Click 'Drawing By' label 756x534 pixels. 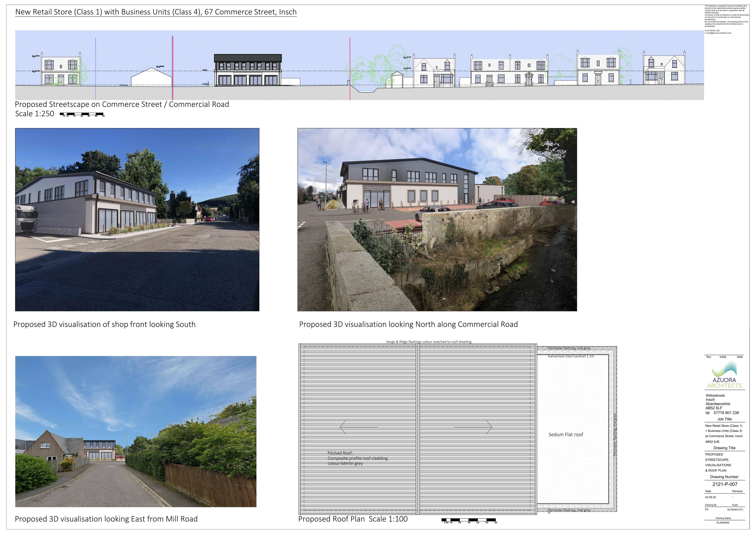711,505
